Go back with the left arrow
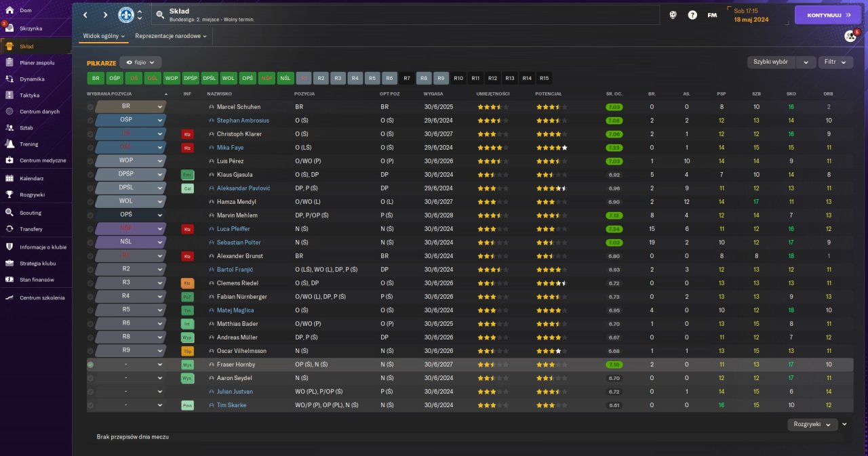Screen dimensions: 868x456 (x=85, y=14)
